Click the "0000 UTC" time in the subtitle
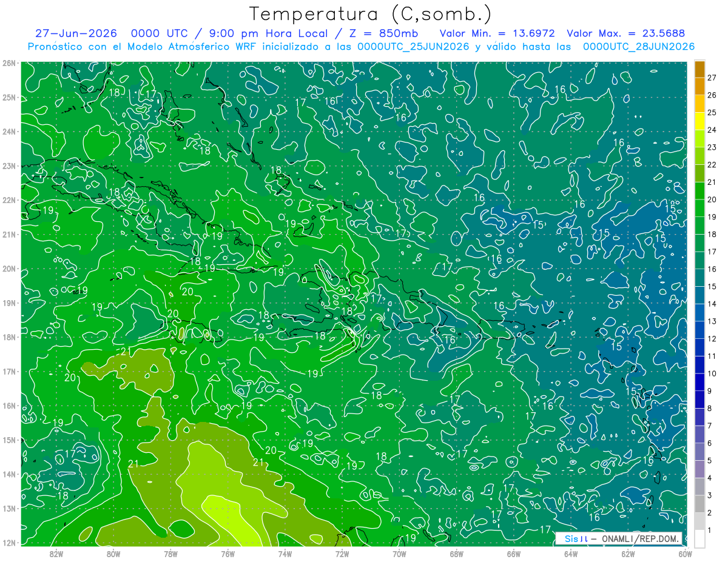 click(159, 33)
